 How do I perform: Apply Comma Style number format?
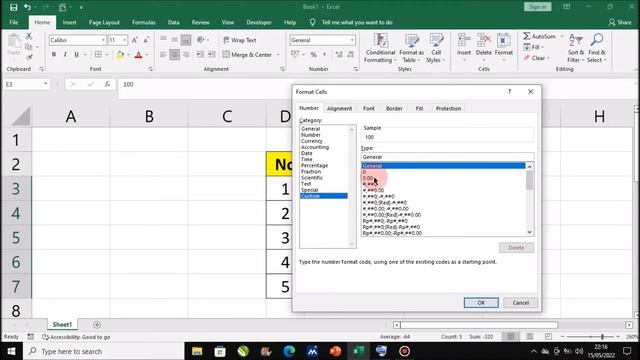(x=324, y=54)
